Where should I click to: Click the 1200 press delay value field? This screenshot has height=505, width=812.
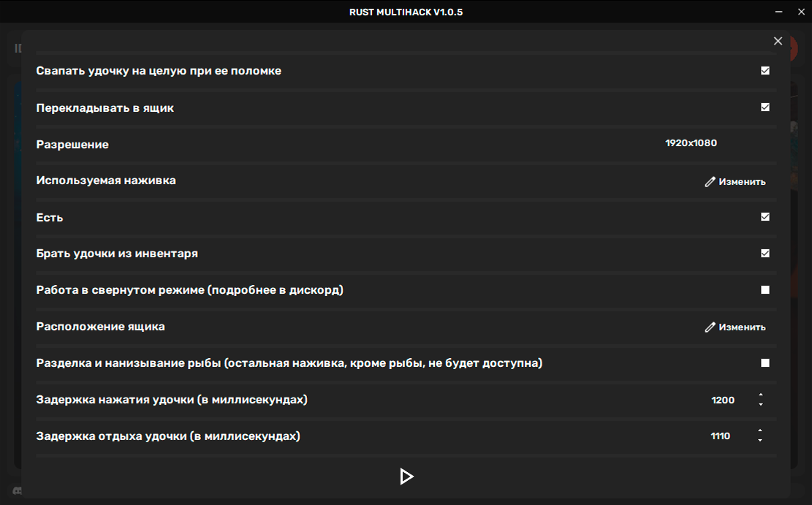(722, 400)
